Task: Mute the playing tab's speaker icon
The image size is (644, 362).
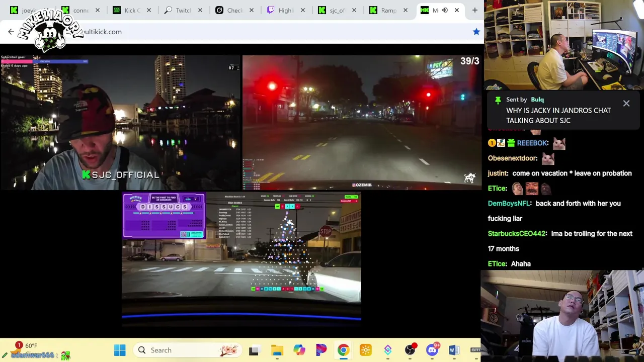Action: pyautogui.click(x=445, y=10)
